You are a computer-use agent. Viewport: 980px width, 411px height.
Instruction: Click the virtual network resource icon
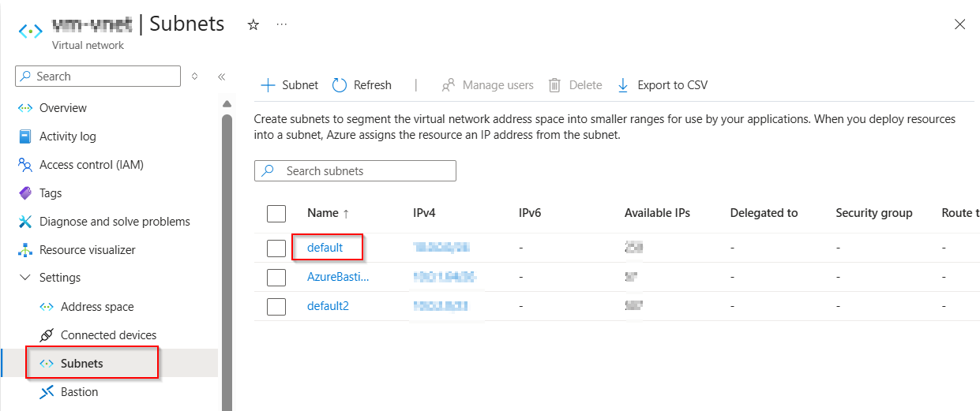pyautogui.click(x=31, y=32)
